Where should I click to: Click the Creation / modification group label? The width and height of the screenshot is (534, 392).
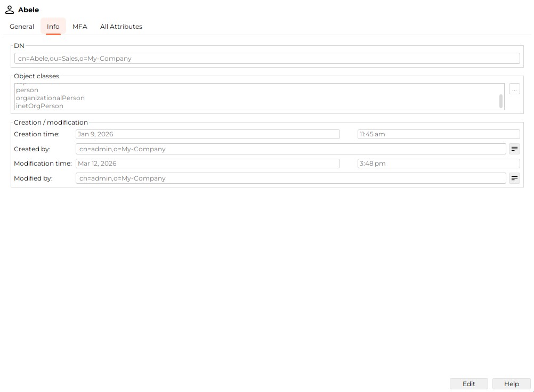click(51, 122)
